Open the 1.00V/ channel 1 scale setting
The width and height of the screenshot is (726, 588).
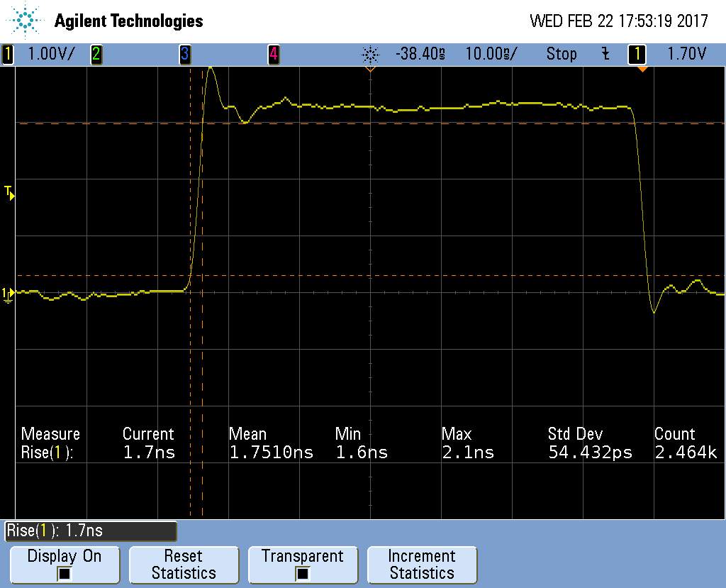coord(50,54)
